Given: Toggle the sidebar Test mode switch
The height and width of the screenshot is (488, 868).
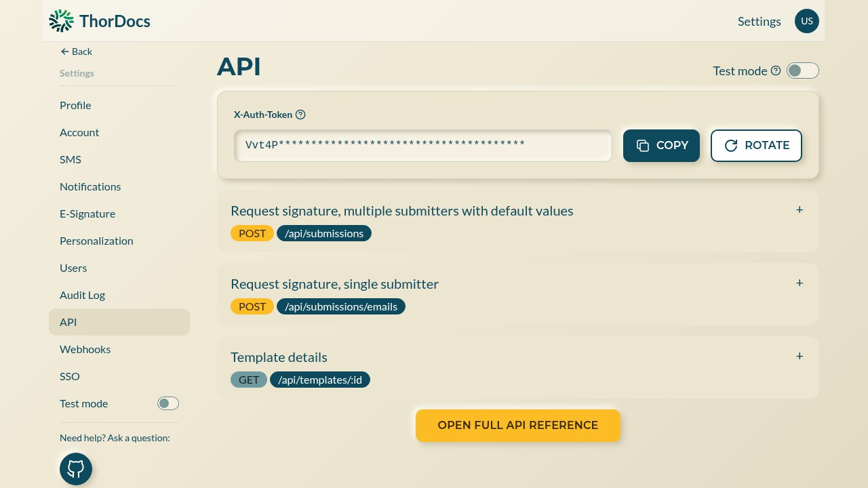Looking at the screenshot, I should pos(168,403).
